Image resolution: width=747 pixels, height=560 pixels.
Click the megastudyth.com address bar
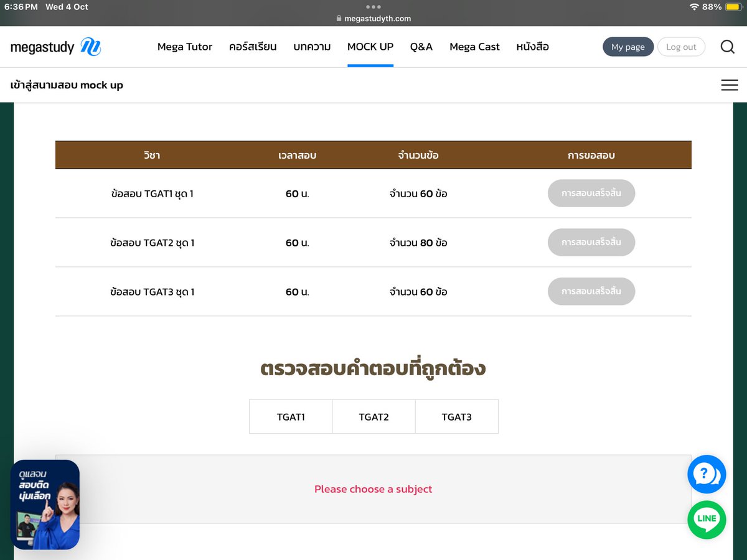tap(374, 19)
